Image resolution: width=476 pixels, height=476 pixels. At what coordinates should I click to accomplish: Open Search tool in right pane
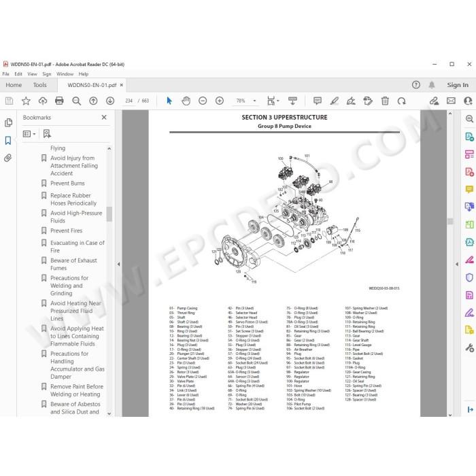469,119
